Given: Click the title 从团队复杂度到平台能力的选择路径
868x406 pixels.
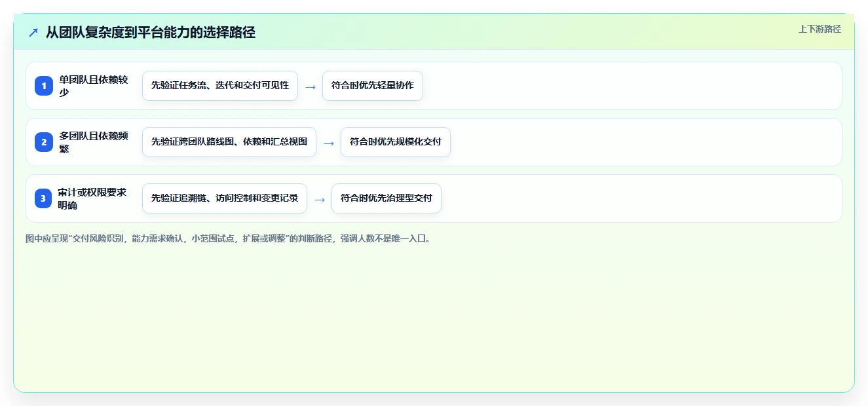Looking at the screenshot, I should coord(151,32).
